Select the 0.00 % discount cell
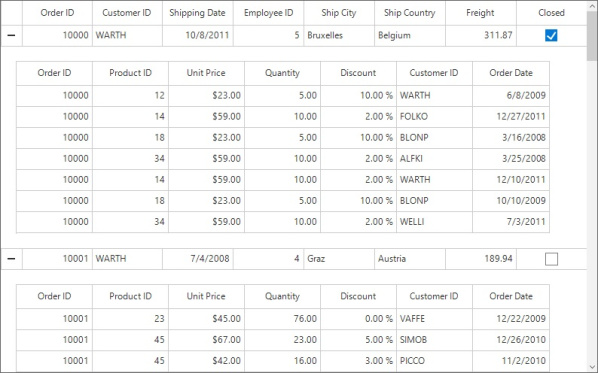 pyautogui.click(x=358, y=319)
